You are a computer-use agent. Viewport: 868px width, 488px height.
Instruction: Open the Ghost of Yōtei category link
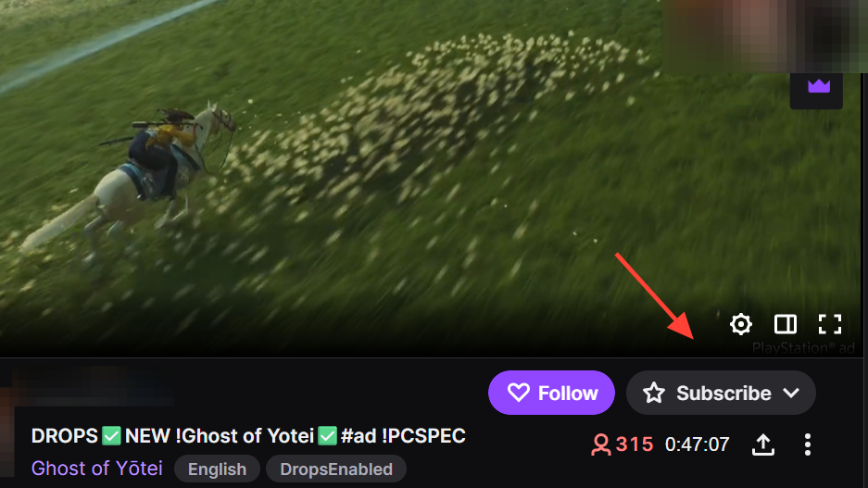click(97, 469)
